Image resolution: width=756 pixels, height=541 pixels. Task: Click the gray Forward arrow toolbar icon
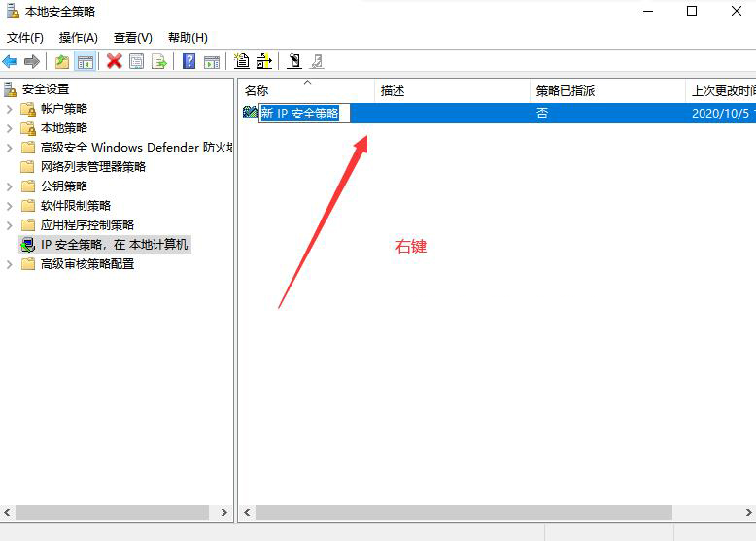click(32, 61)
